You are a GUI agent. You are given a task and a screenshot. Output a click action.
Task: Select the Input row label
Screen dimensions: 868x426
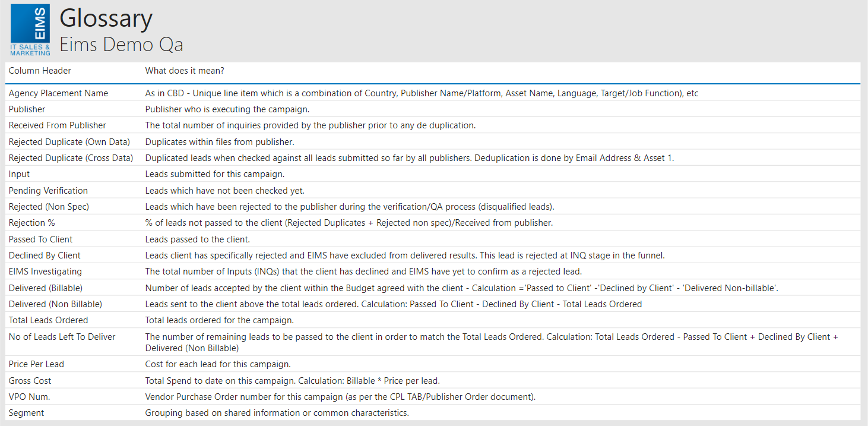19,174
